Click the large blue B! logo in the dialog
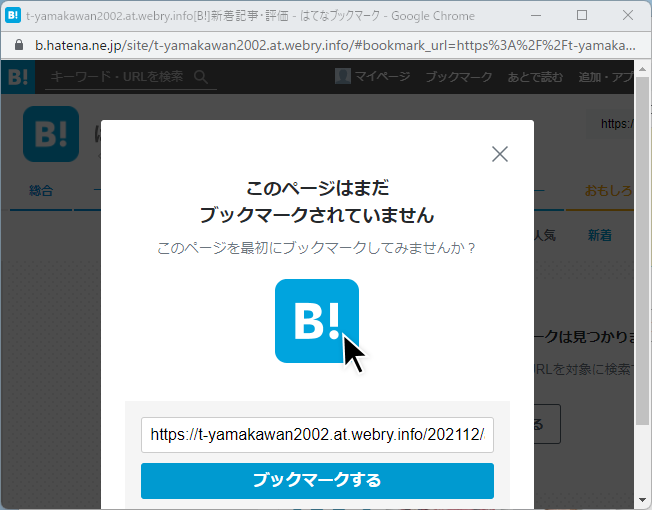652x510 pixels. click(x=317, y=321)
